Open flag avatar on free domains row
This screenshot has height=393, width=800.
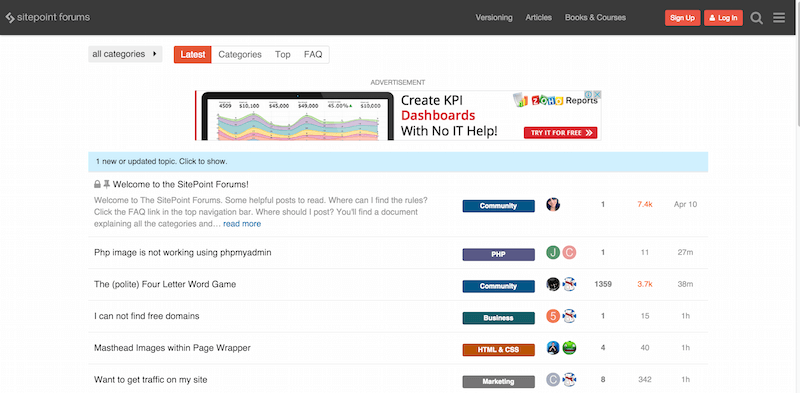coord(569,316)
